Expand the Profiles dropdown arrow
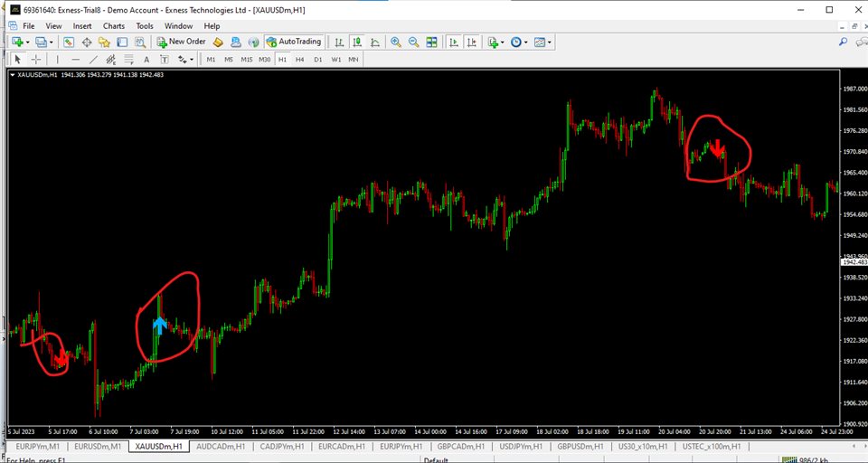Screen dimensions: 868x463 (51, 43)
